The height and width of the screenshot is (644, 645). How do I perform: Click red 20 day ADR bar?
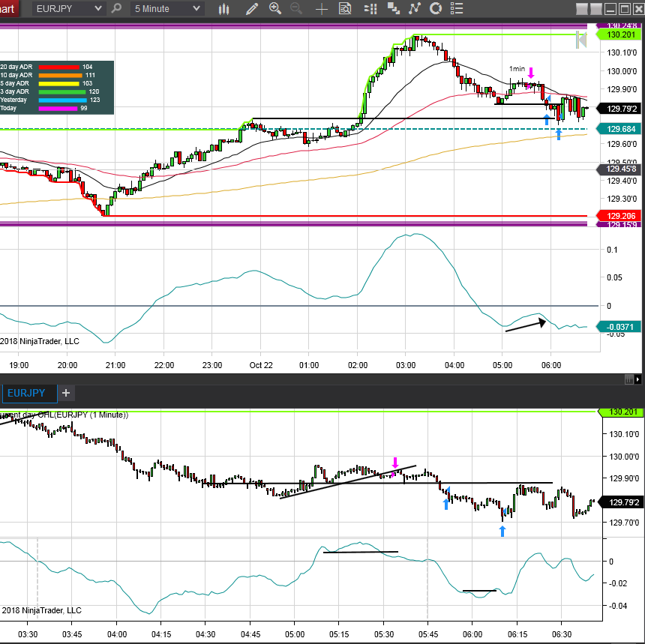coord(58,67)
